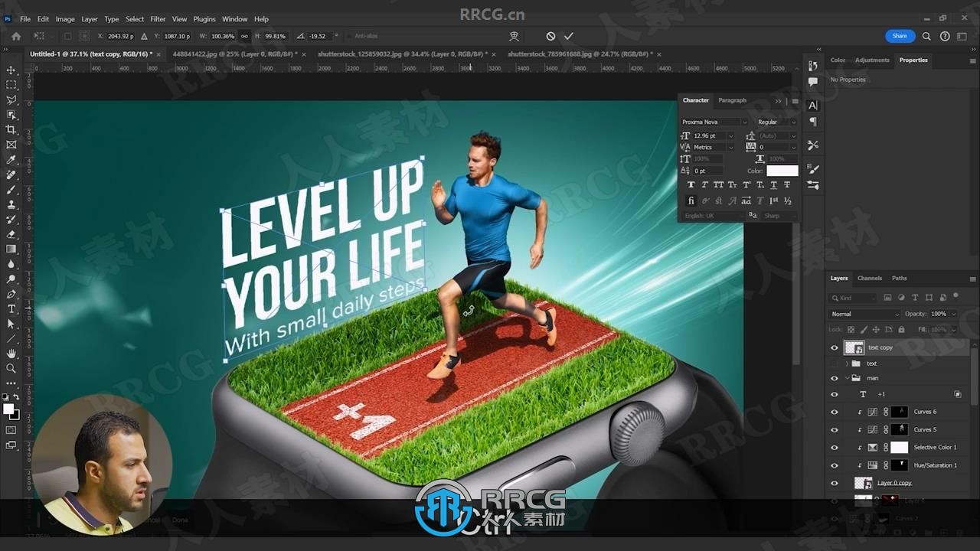The height and width of the screenshot is (551, 980).
Task: Hide the Layer 0 copy layer
Action: coord(835,483)
